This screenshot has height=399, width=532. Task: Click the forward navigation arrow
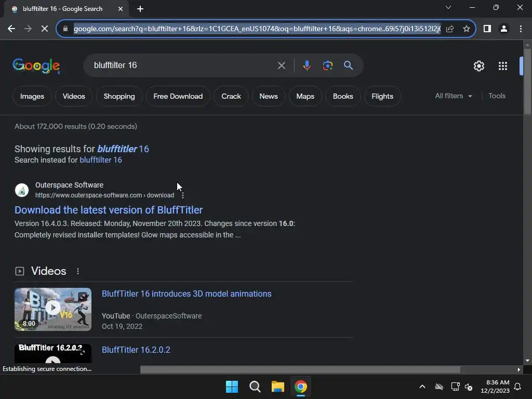tap(28, 29)
